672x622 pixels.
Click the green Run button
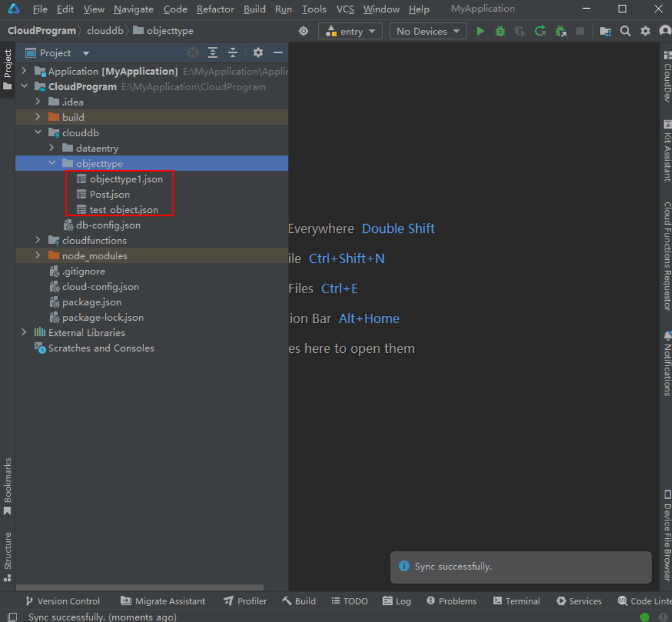[x=480, y=31]
